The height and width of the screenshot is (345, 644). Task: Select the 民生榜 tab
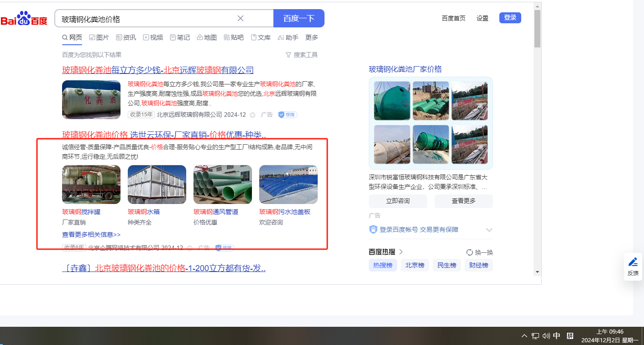pos(447,265)
